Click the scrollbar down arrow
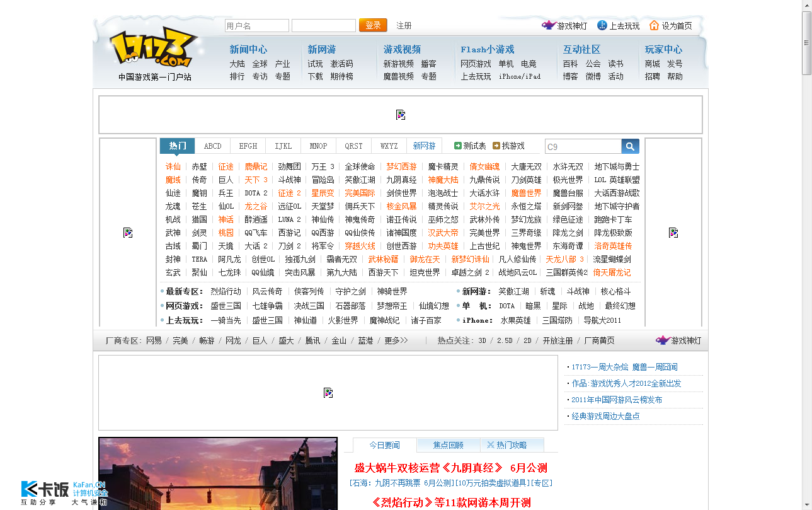The height and width of the screenshot is (510, 812). (806, 505)
